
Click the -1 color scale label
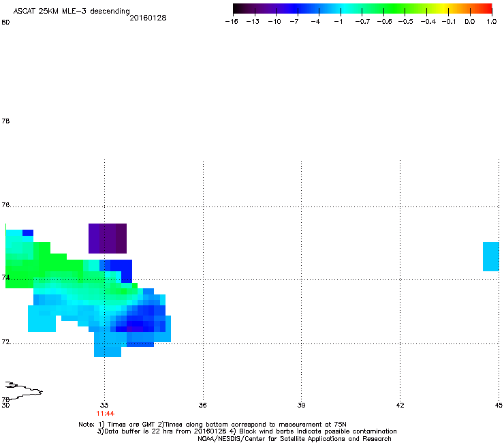[x=338, y=22]
